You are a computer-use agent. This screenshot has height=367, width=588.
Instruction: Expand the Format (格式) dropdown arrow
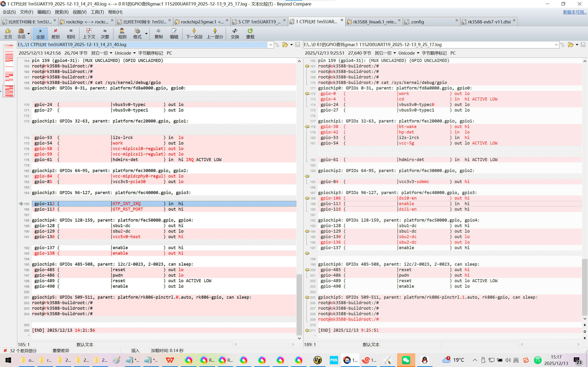[x=146, y=34]
